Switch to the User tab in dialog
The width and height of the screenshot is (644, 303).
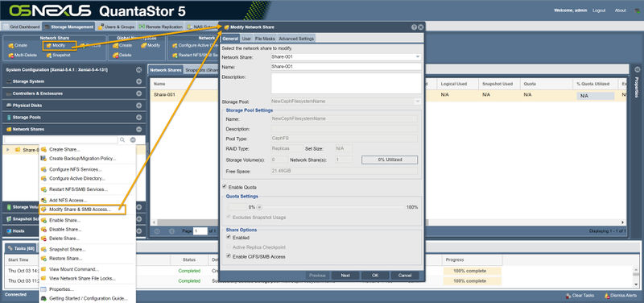pyautogui.click(x=246, y=39)
